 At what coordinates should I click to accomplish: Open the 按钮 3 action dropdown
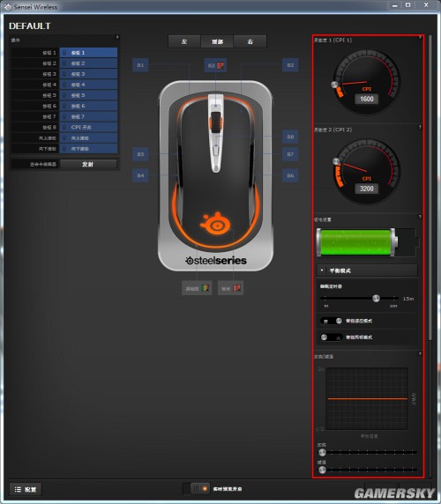click(88, 74)
